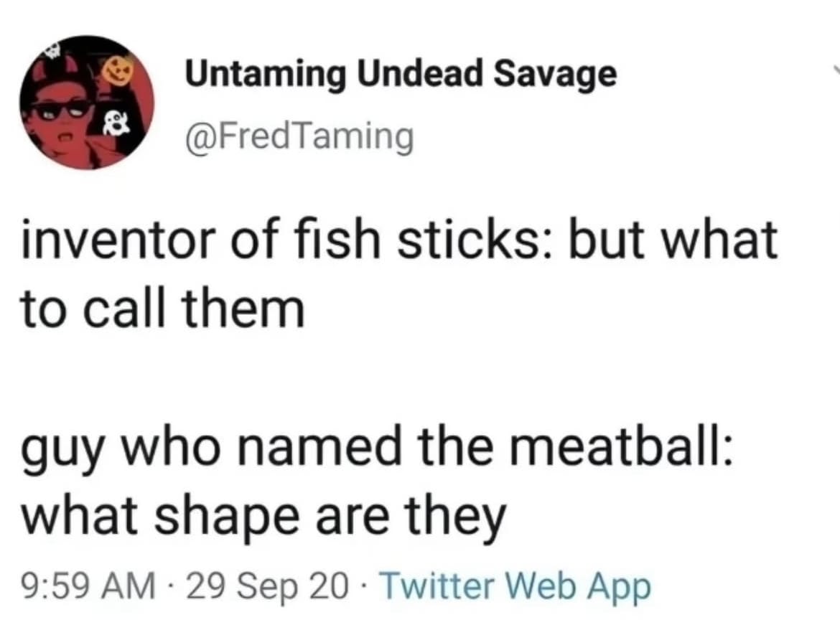This screenshot has height=625, width=840.
Task: Open the Twitter Web App source link
Action: point(514,586)
